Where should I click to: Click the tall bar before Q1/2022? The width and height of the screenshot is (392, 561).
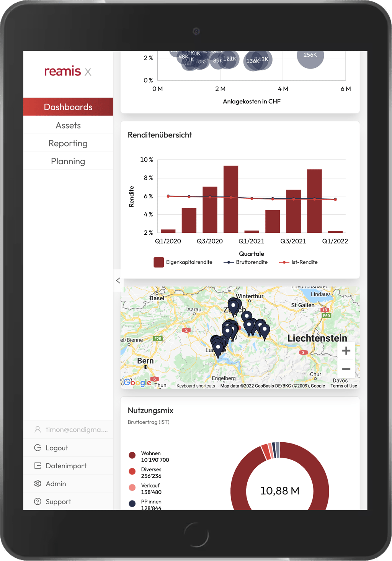click(314, 201)
